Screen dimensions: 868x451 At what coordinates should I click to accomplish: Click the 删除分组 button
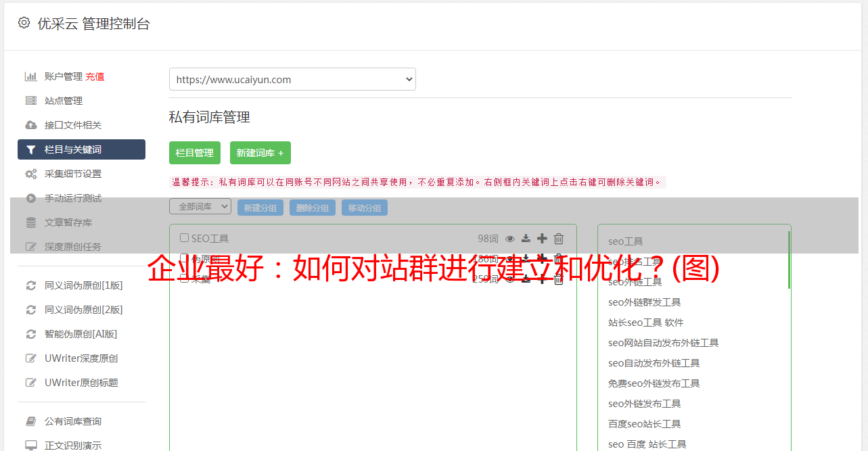pos(313,208)
